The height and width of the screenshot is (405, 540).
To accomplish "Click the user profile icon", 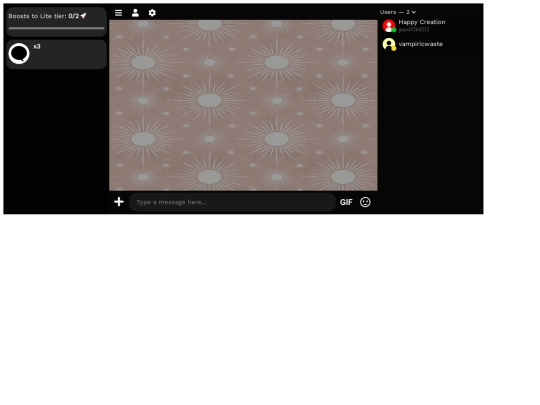I will coord(135,13).
